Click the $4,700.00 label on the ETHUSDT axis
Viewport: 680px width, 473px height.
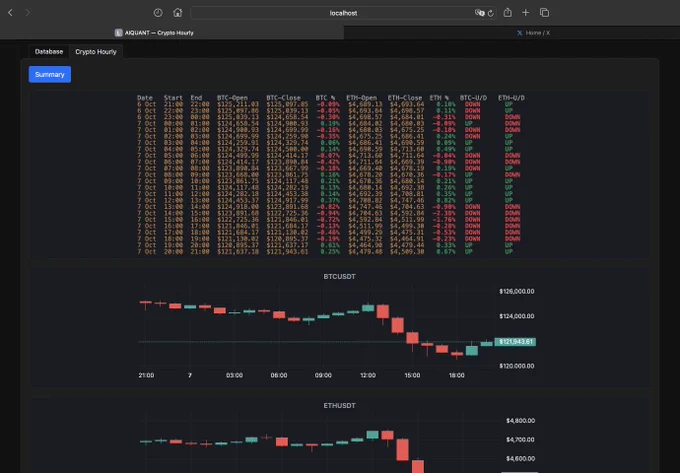(520, 440)
